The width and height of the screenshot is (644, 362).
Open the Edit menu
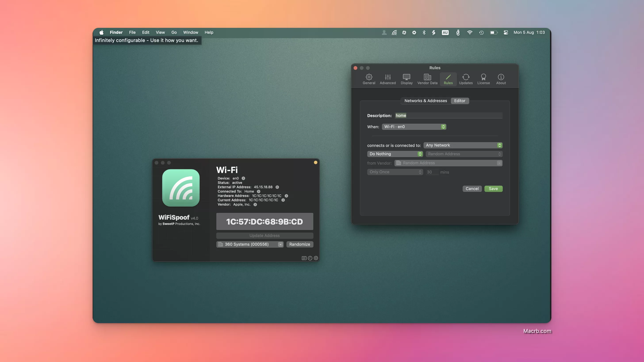(146, 32)
